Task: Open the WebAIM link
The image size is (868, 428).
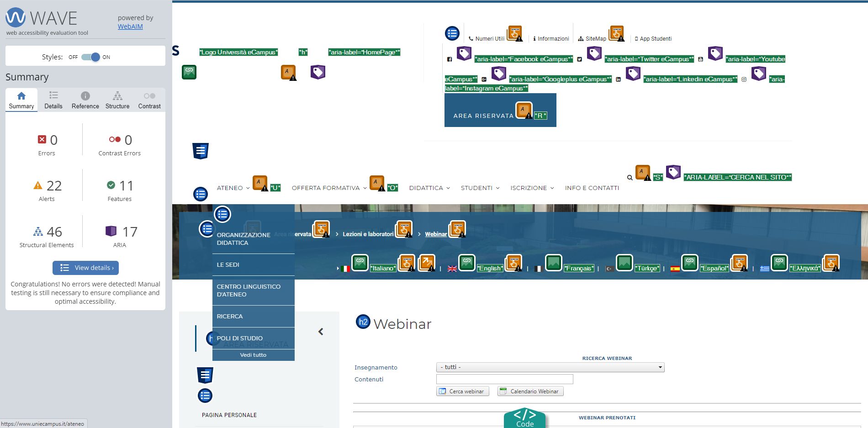Action: click(130, 26)
